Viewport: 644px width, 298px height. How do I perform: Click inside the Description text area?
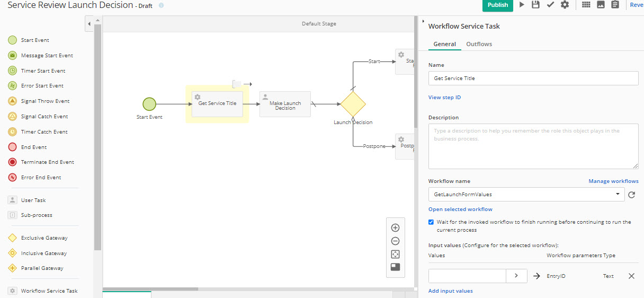click(533, 146)
